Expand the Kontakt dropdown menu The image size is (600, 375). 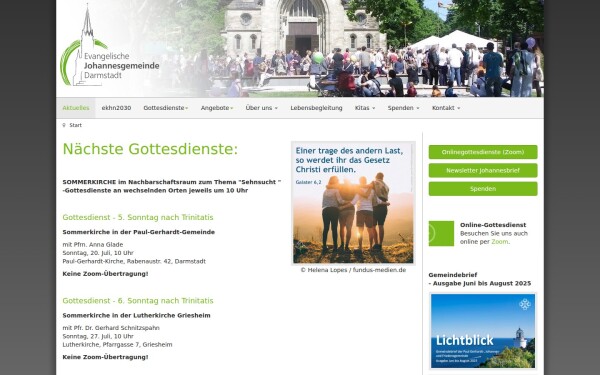(x=446, y=108)
